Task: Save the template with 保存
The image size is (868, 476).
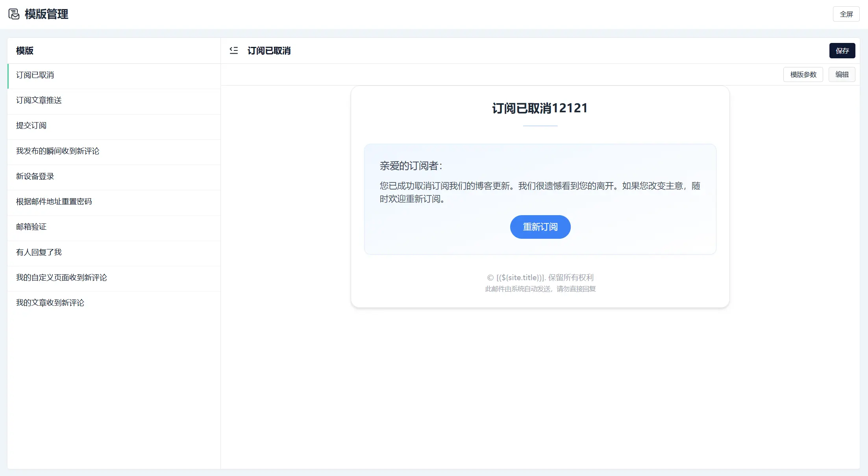Action: pos(842,51)
